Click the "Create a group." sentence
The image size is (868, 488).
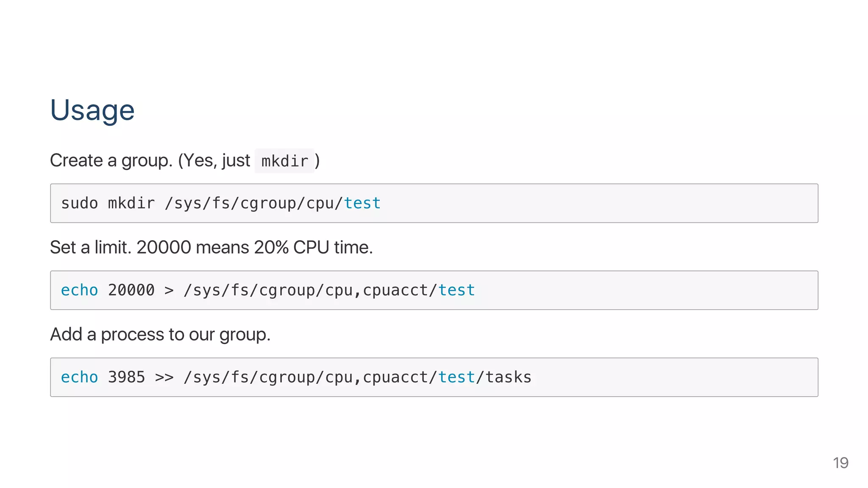[111, 161]
